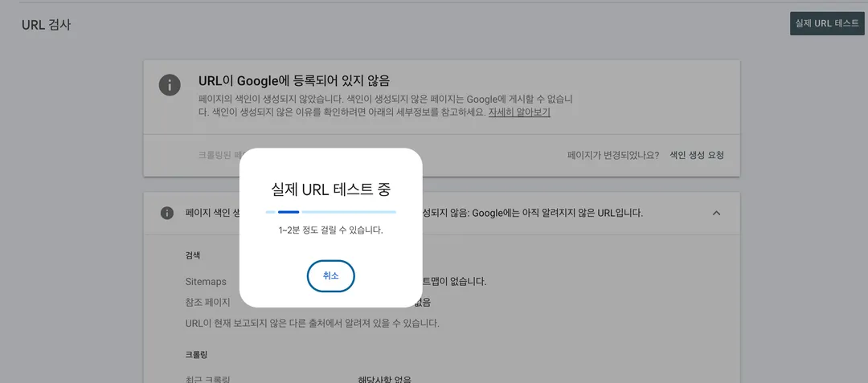The width and height of the screenshot is (868, 383).
Task: Select the URL 검사 page heading
Action: tap(46, 25)
